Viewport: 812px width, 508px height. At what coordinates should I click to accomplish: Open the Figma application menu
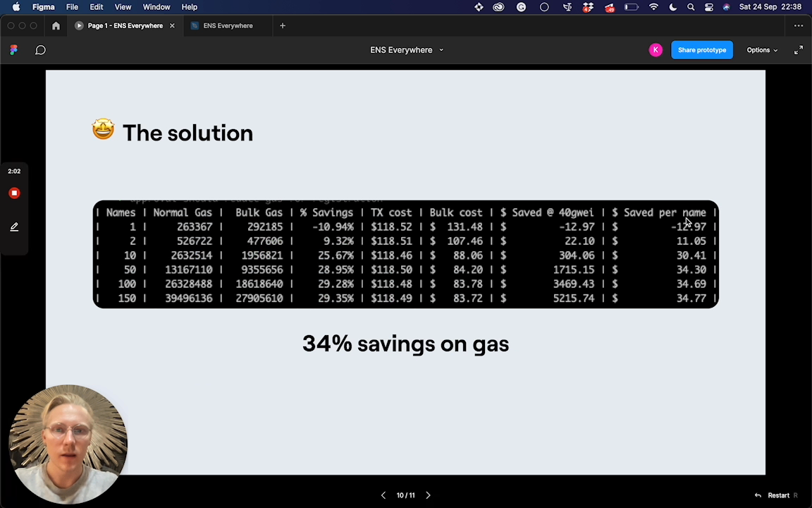click(x=44, y=7)
